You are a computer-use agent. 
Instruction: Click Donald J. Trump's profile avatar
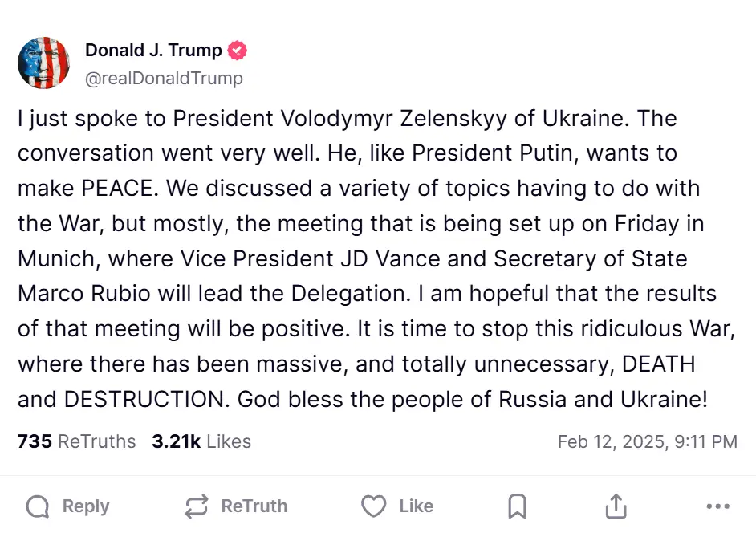(x=43, y=62)
